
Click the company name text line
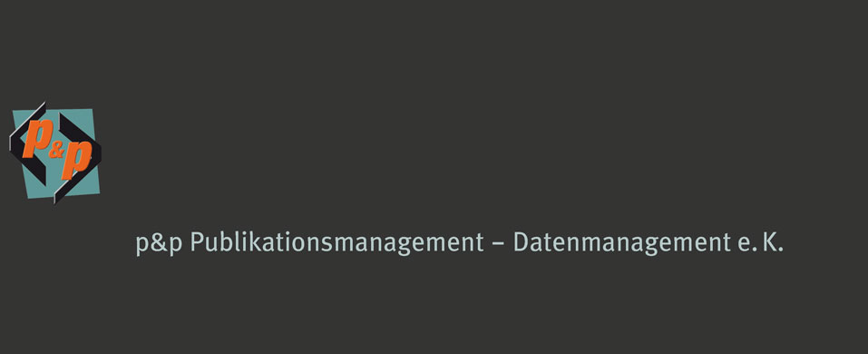click(x=460, y=244)
